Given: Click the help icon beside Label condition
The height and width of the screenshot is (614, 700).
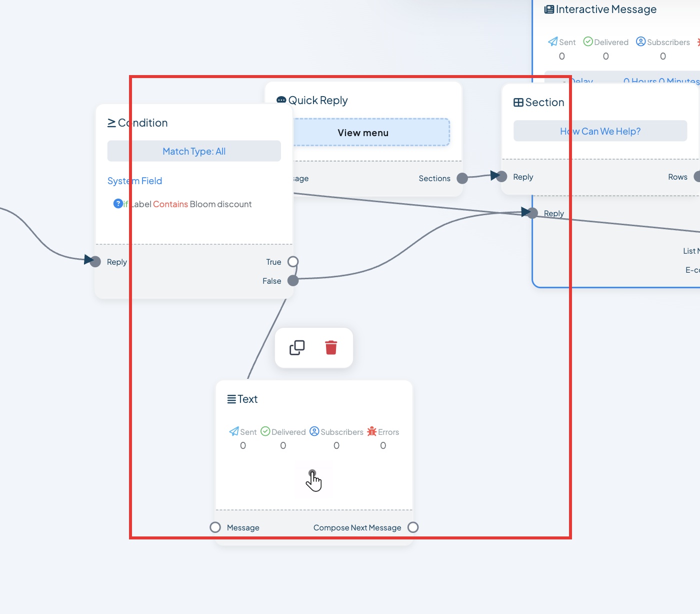Looking at the screenshot, I should [118, 203].
